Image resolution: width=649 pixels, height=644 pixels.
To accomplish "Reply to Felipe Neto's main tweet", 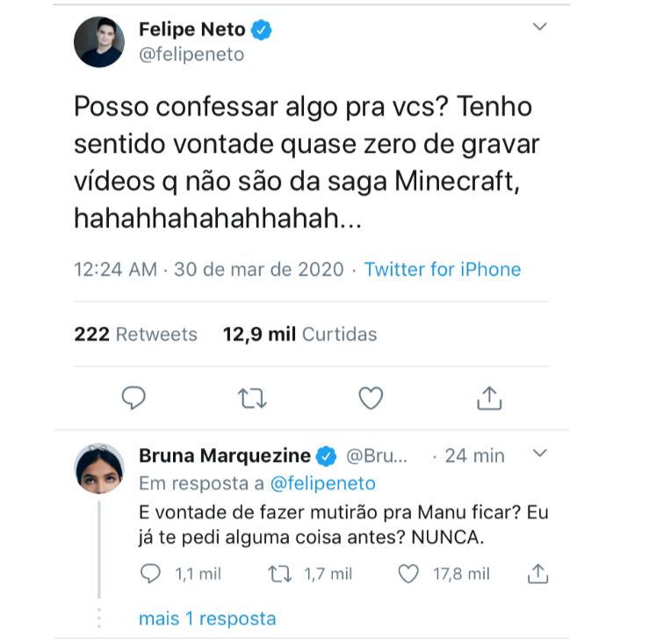I will pos(133,399).
